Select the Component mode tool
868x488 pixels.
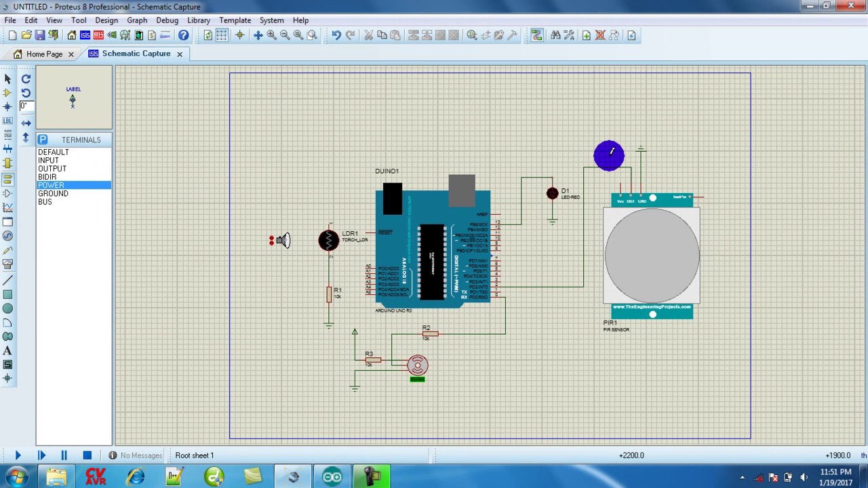[7, 92]
